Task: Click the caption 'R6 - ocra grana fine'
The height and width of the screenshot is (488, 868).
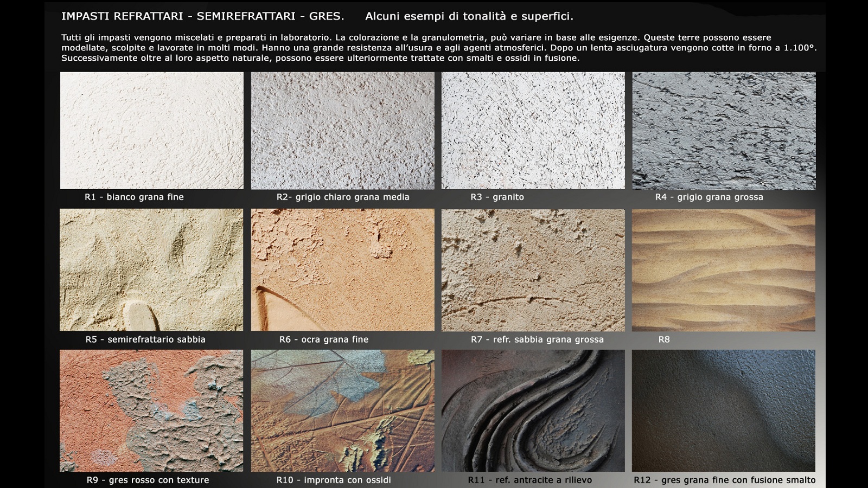Action: [x=324, y=339]
